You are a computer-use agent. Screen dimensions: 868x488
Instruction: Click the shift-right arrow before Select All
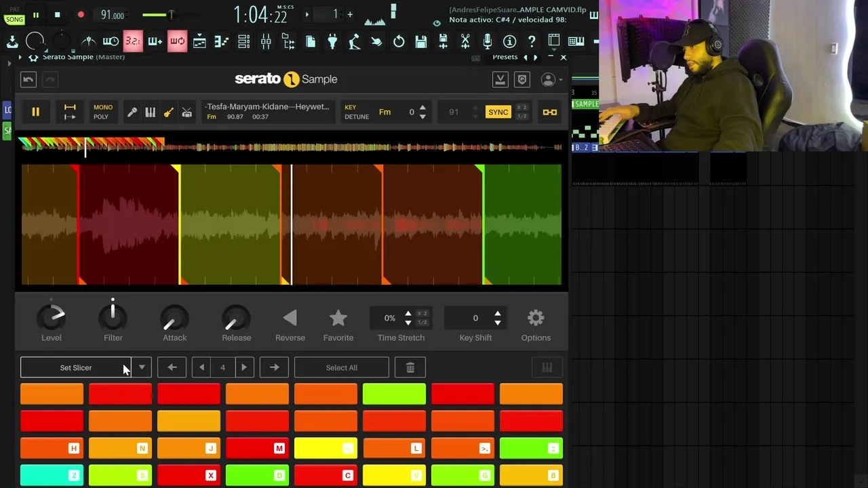274,367
